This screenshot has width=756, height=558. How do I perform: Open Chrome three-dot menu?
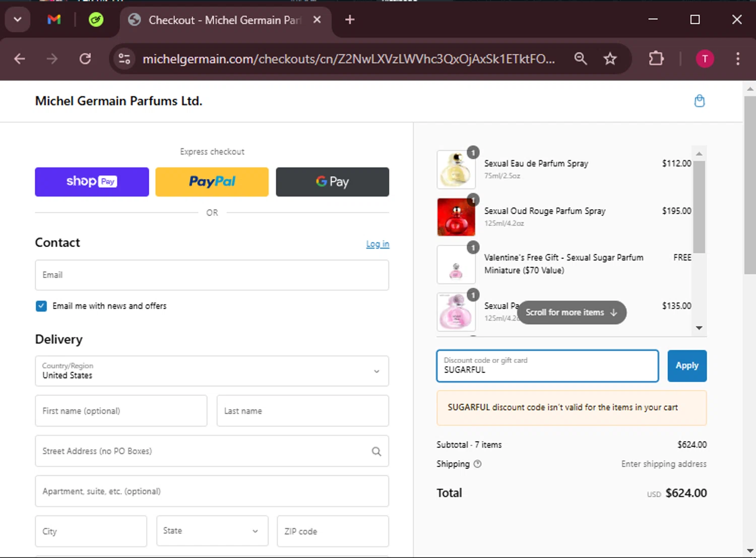pos(738,59)
